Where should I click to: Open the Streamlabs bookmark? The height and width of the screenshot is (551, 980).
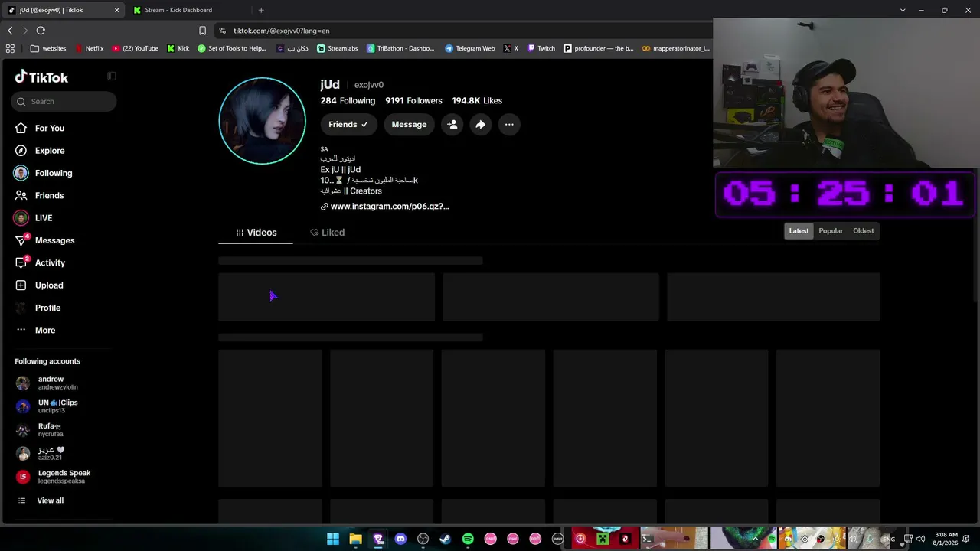pos(338,48)
